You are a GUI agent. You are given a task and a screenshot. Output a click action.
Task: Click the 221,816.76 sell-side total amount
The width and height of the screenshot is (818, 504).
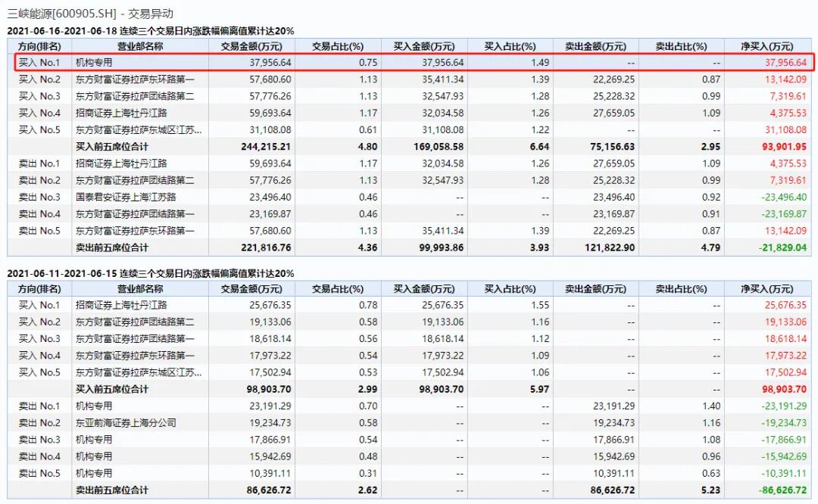(x=266, y=247)
